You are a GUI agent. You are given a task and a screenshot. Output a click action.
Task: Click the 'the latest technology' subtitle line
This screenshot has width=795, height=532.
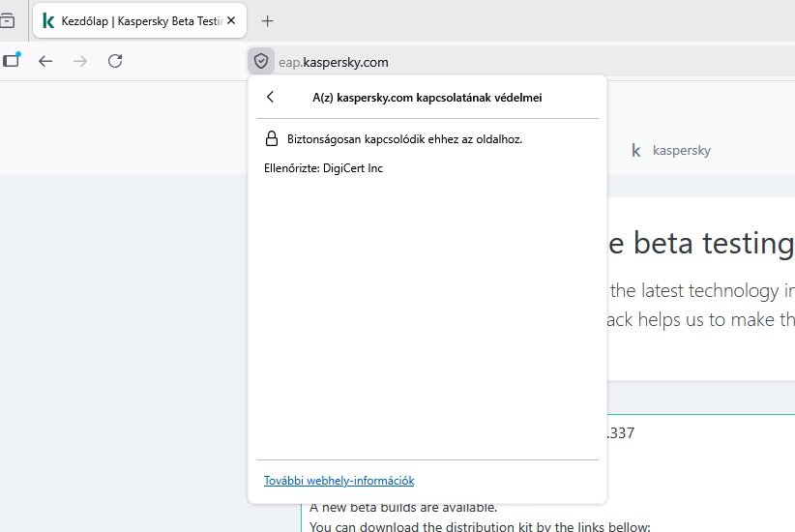pyautogui.click(x=702, y=290)
